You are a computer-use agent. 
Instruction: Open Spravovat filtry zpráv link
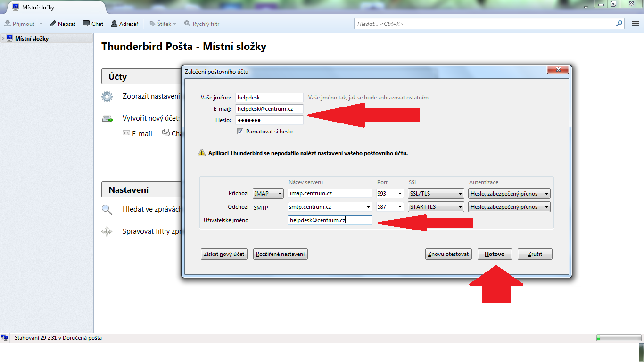click(151, 231)
